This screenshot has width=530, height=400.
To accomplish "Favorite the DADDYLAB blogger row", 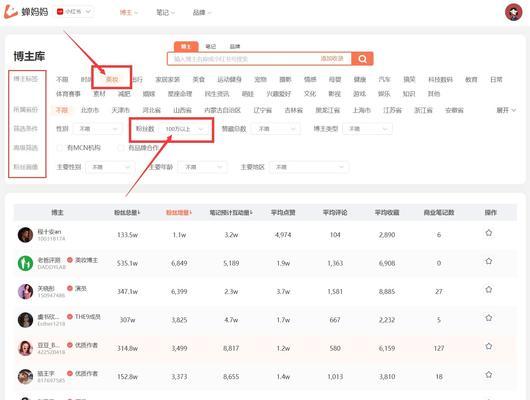I will 488,261.
